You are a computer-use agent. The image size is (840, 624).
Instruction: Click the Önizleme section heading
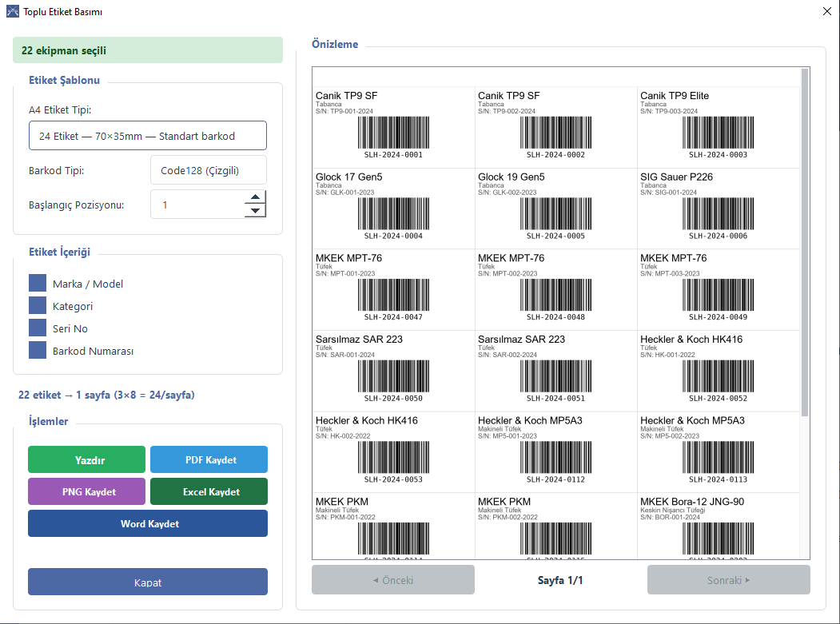(x=335, y=45)
